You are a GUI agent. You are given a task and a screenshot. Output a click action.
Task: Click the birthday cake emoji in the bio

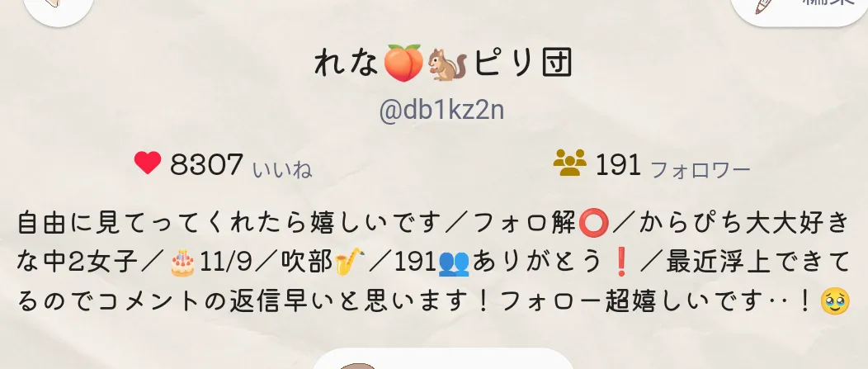(182, 263)
